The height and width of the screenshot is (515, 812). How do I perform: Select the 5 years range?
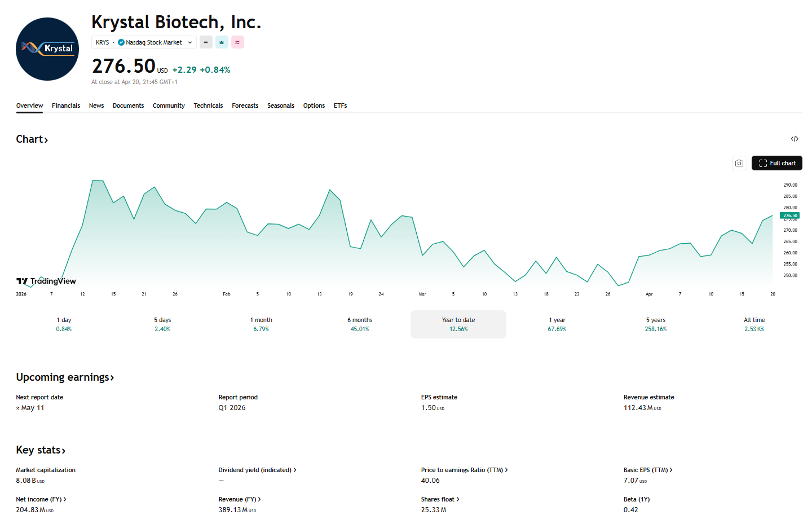[x=656, y=324]
